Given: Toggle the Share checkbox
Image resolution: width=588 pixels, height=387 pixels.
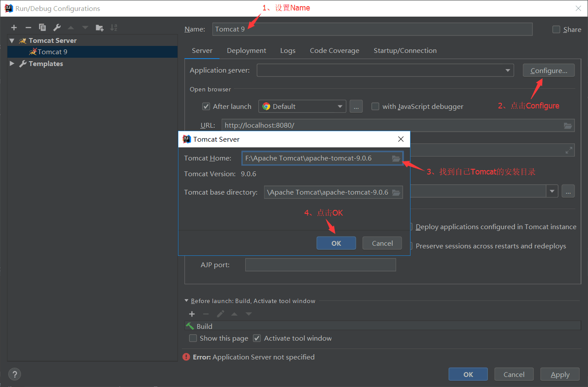Looking at the screenshot, I should pos(556,29).
